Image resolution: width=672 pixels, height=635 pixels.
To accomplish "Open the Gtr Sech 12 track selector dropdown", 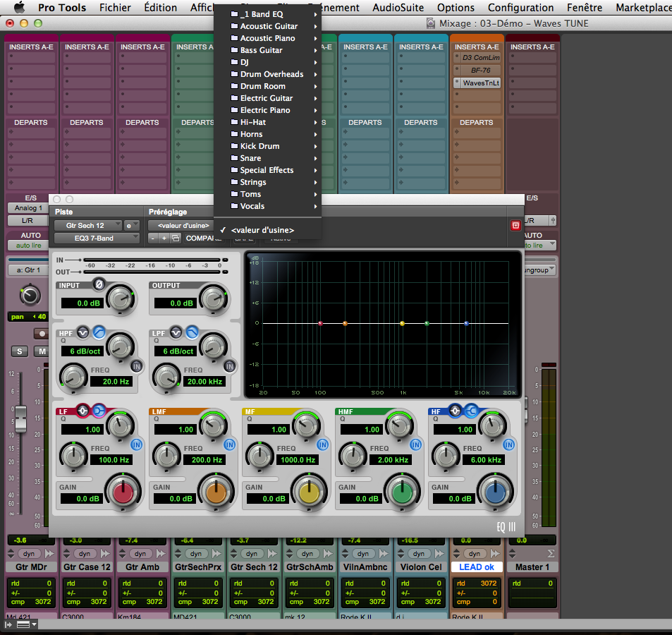I will (88, 226).
